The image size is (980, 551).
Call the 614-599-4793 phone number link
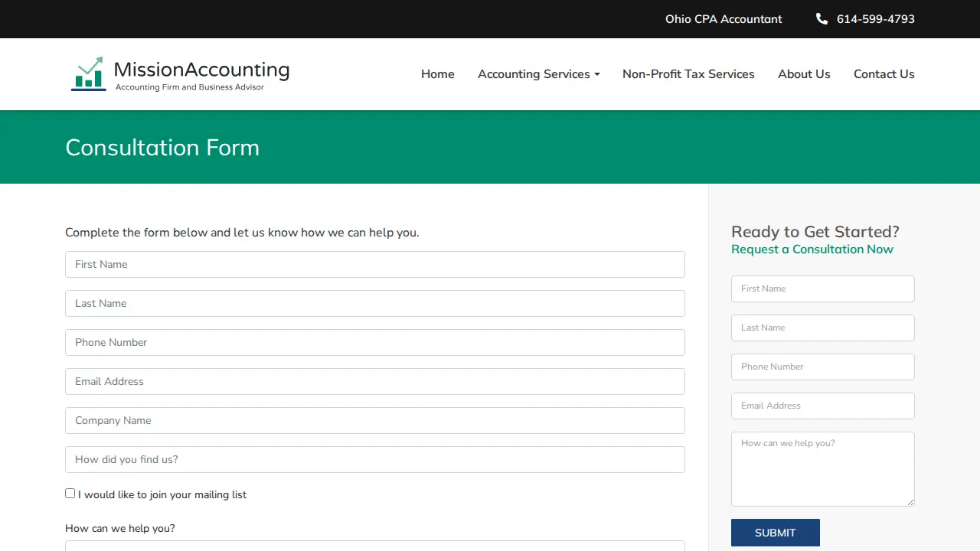tap(875, 19)
